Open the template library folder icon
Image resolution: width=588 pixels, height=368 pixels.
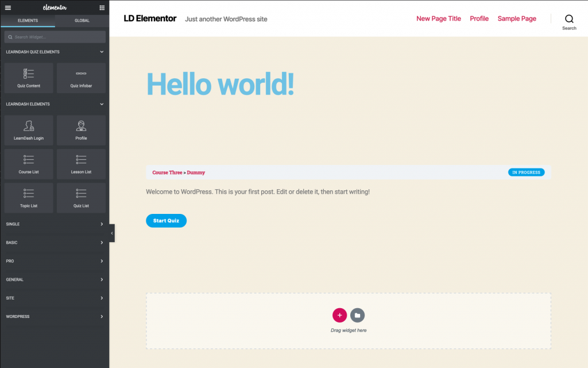pyautogui.click(x=357, y=315)
